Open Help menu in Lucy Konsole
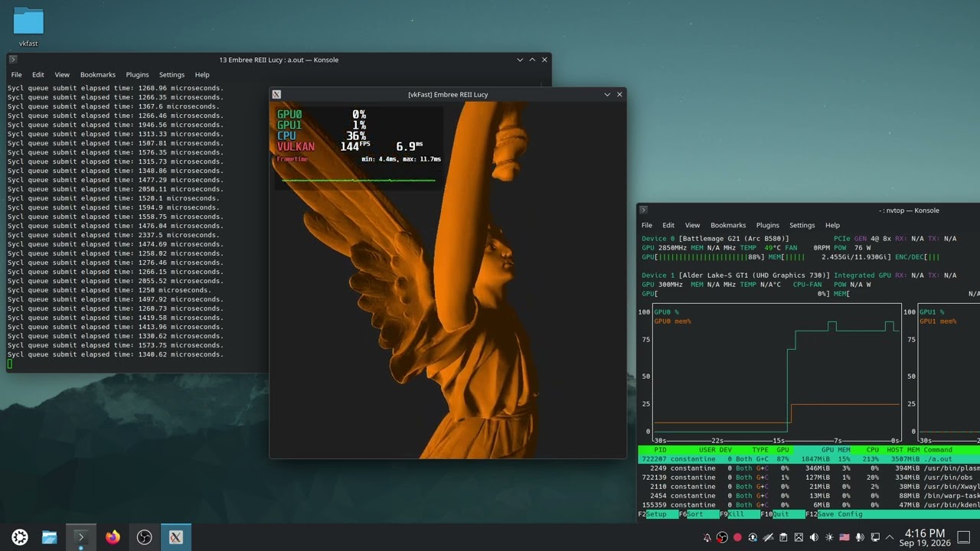Image resolution: width=980 pixels, height=551 pixels. point(202,75)
